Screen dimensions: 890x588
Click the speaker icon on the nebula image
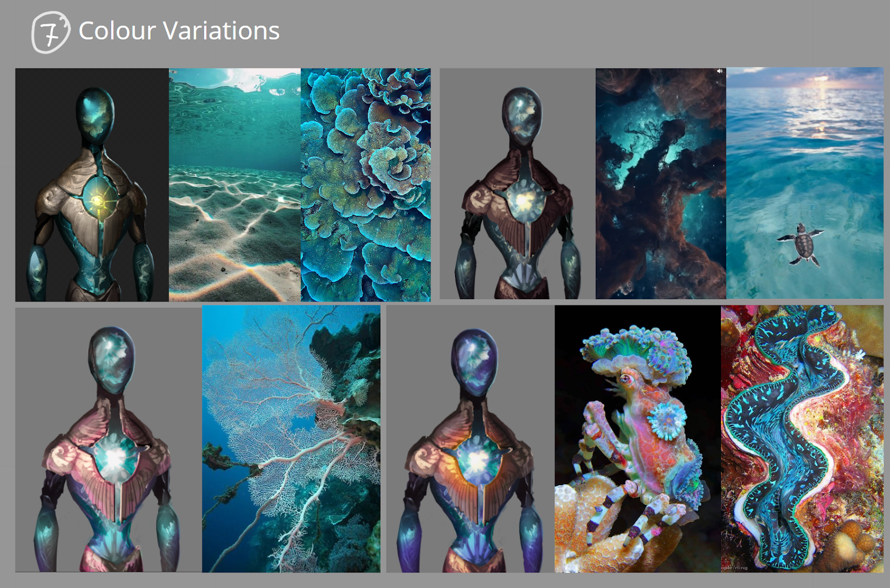click(x=720, y=71)
